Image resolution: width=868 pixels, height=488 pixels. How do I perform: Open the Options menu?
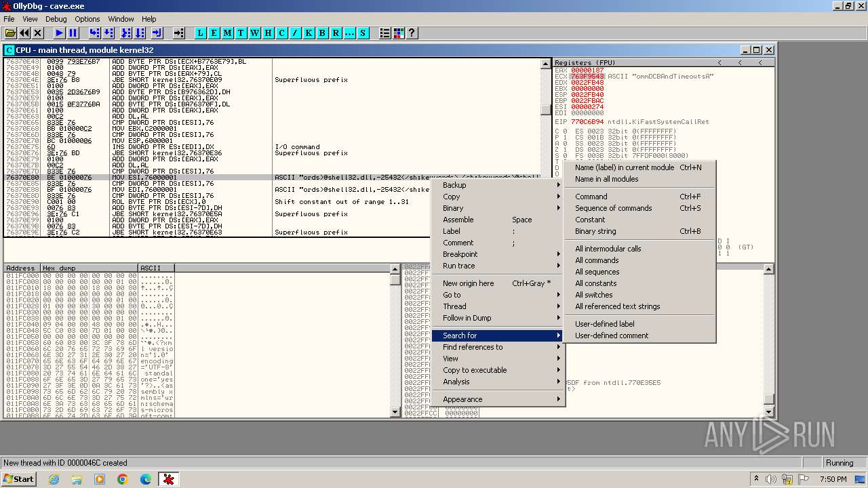(x=87, y=19)
